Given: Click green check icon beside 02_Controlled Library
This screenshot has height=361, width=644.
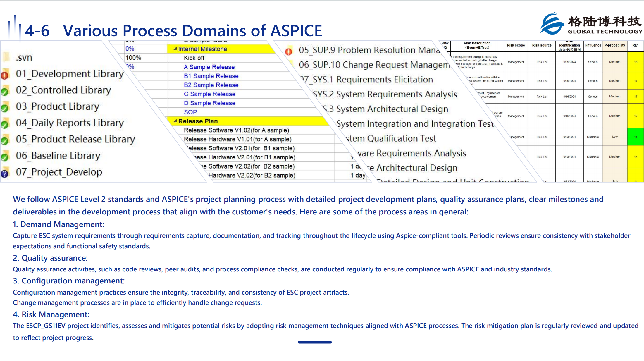Looking at the screenshot, I should [5, 91].
